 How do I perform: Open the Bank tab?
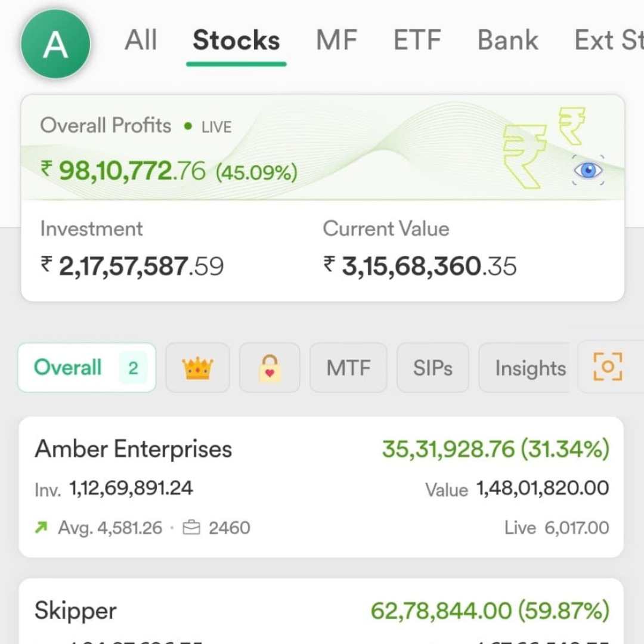507,41
